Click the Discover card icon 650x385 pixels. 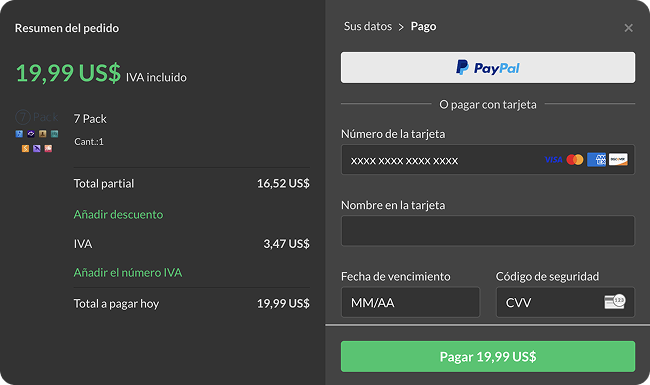pyautogui.click(x=618, y=160)
